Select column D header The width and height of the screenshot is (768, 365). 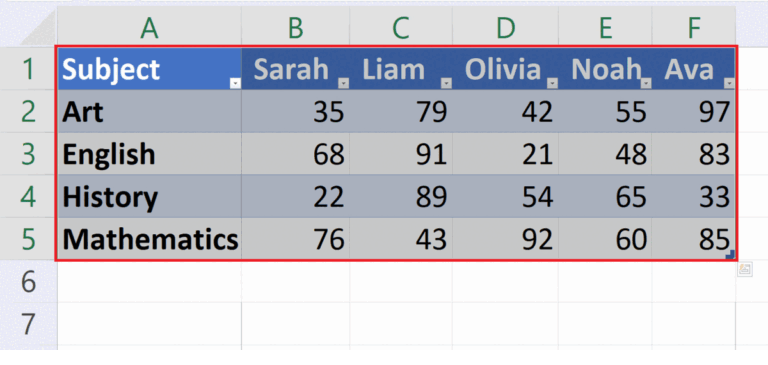(505, 27)
